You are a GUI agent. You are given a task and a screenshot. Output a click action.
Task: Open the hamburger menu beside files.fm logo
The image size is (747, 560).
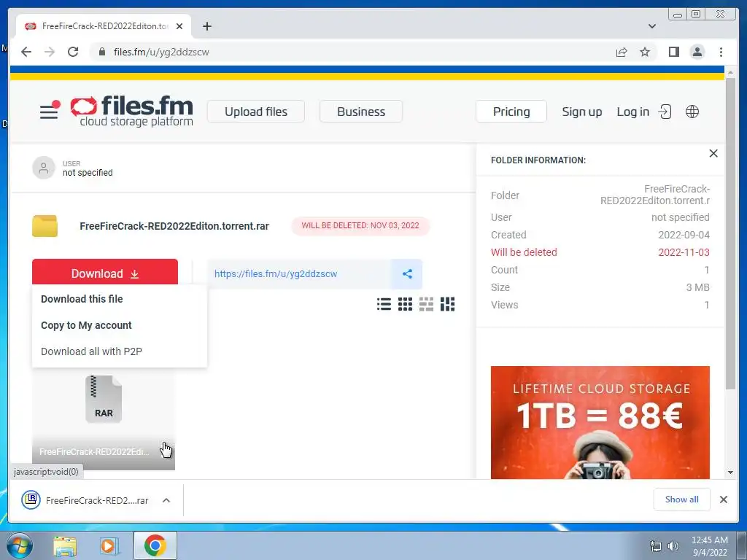[x=49, y=111]
